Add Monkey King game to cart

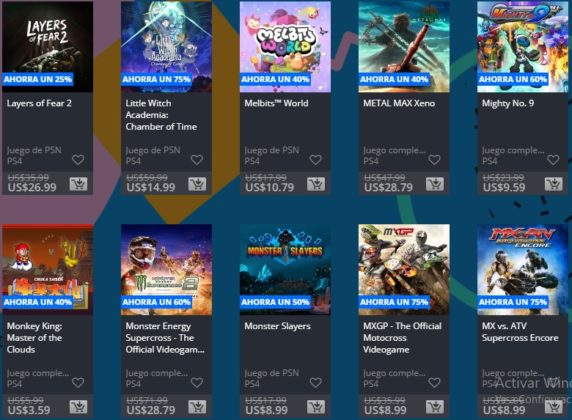coord(78,406)
